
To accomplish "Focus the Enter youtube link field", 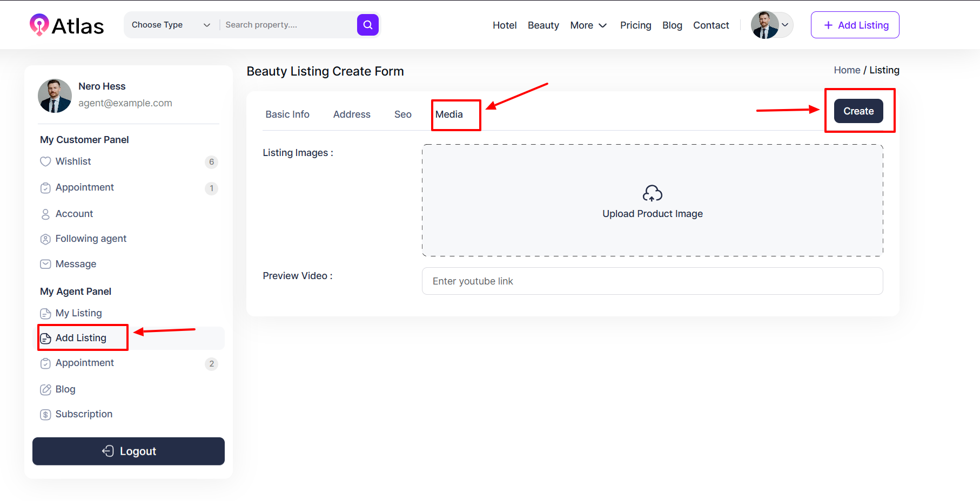I will click(652, 281).
